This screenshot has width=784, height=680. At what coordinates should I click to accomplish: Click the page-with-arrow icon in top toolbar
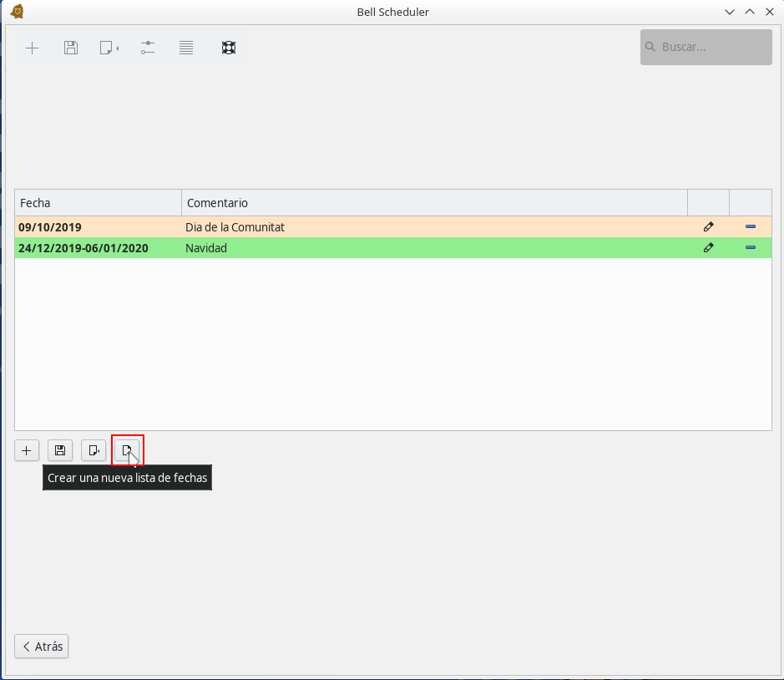coord(109,48)
